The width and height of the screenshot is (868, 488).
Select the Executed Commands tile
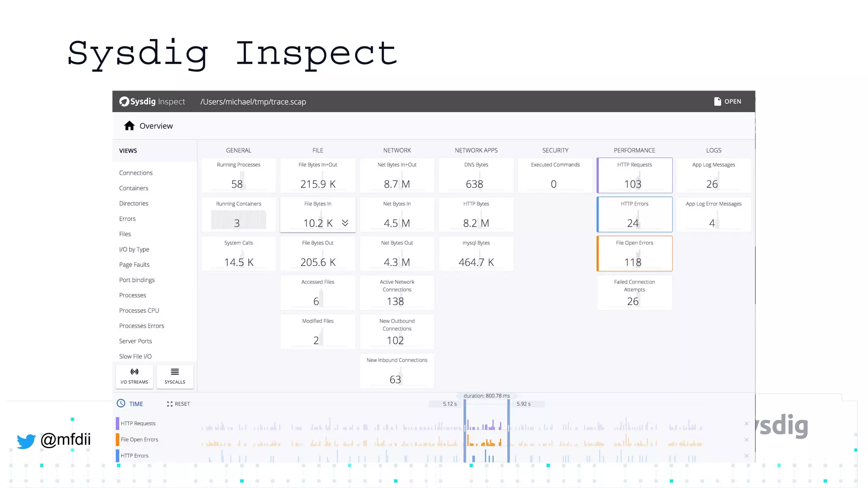tap(555, 175)
